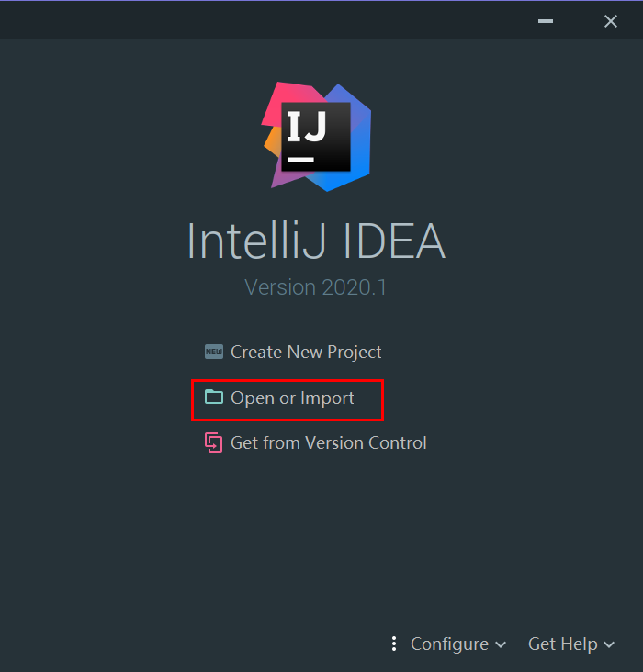Click the Open or Import folder icon

click(214, 398)
